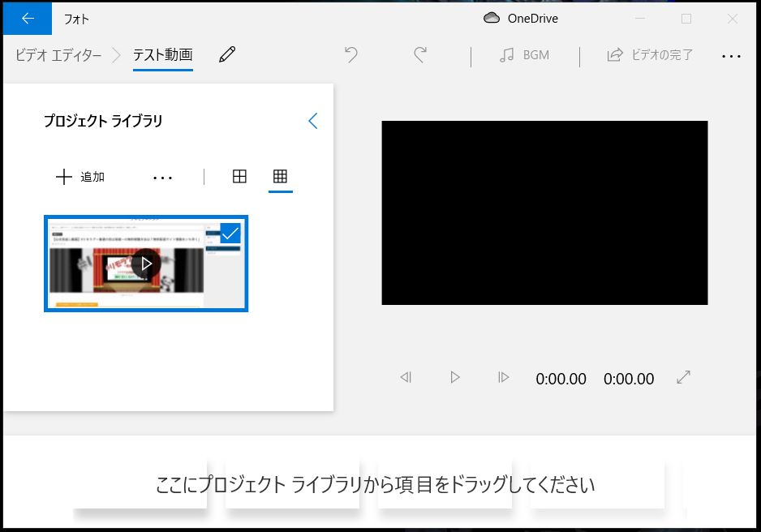
Task: Open the BGM music option
Action: (524, 55)
